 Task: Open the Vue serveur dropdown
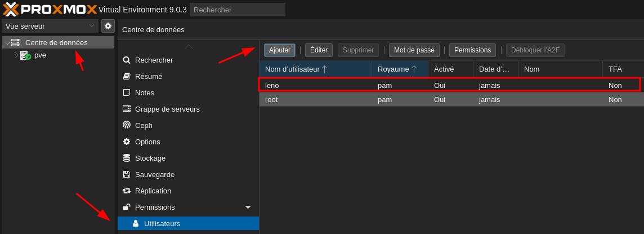50,26
